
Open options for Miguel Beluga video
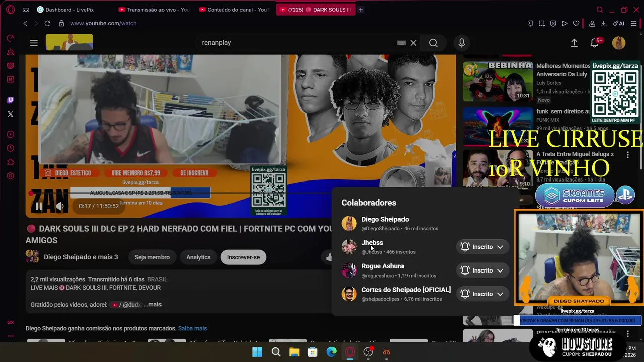[628, 155]
